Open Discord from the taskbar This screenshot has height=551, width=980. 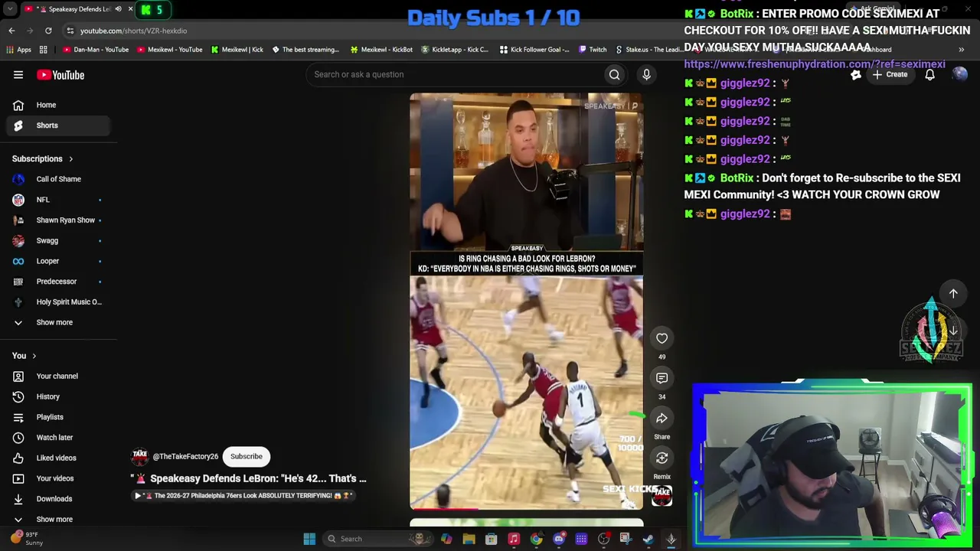click(x=559, y=539)
